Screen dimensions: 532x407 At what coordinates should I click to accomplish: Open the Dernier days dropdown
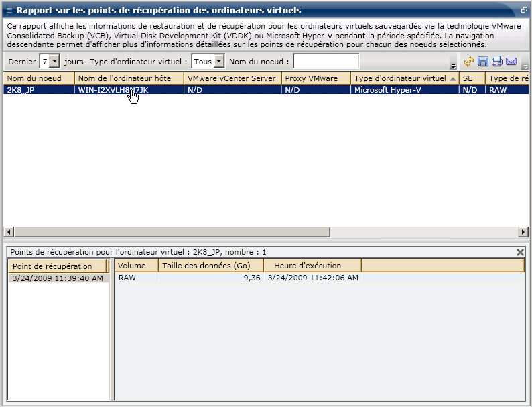[54, 62]
